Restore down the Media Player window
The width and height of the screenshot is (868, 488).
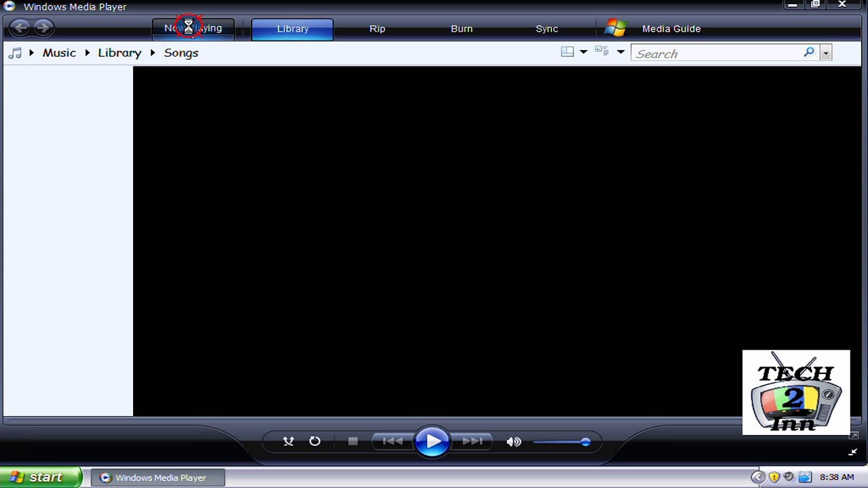[x=816, y=5]
